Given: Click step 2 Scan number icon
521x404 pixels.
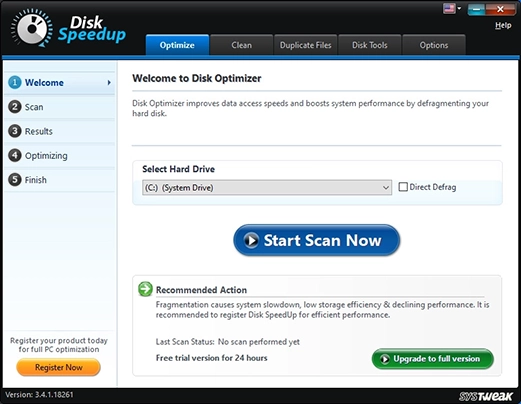Looking at the screenshot, I should (15, 107).
